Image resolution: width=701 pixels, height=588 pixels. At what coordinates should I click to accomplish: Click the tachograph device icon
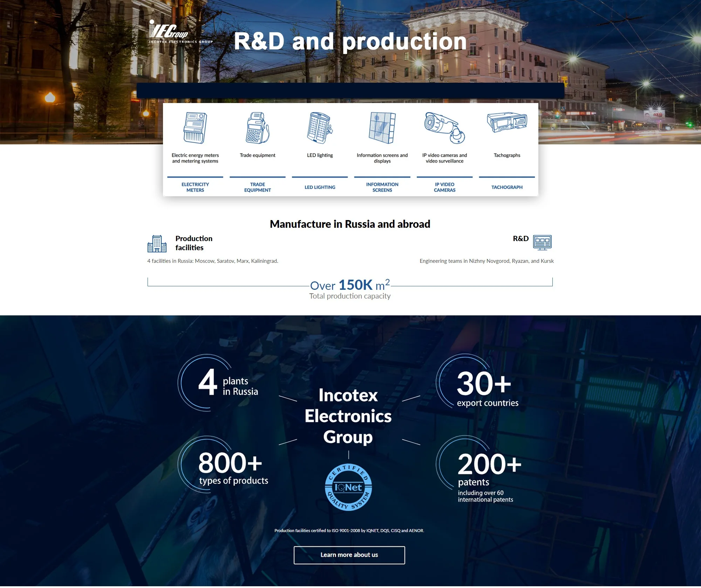point(507,123)
